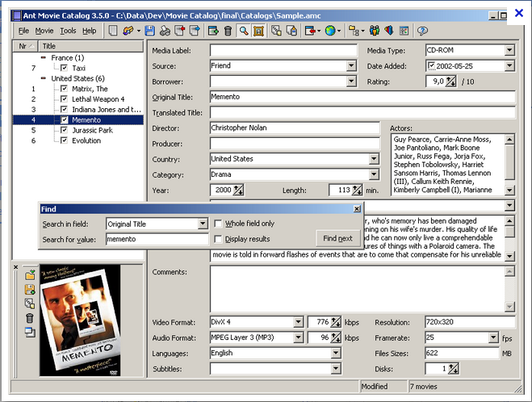Select the Jurassic Park row
532x402 pixels.
pyautogui.click(x=78, y=130)
